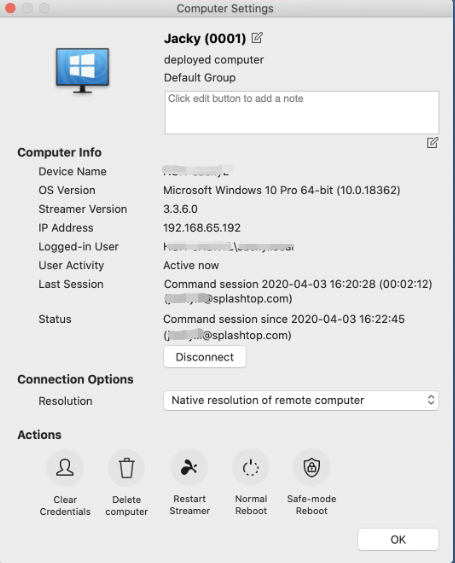The width and height of the screenshot is (455, 563).
Task: Select the OS version Windows 10 Pro text
Action: coord(282,190)
